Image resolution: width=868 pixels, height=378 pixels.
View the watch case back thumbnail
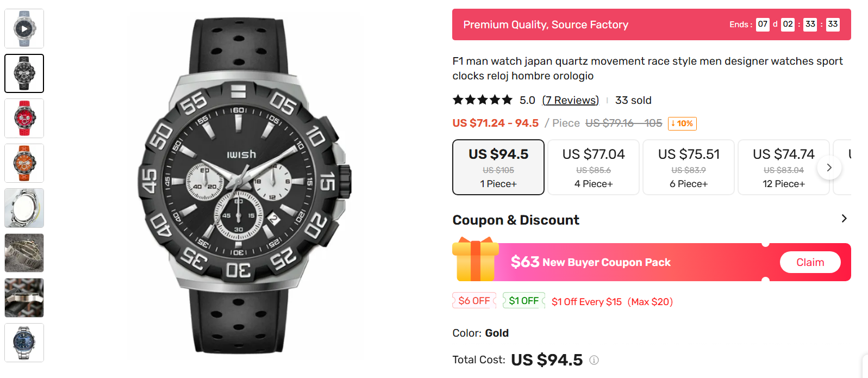(x=24, y=208)
